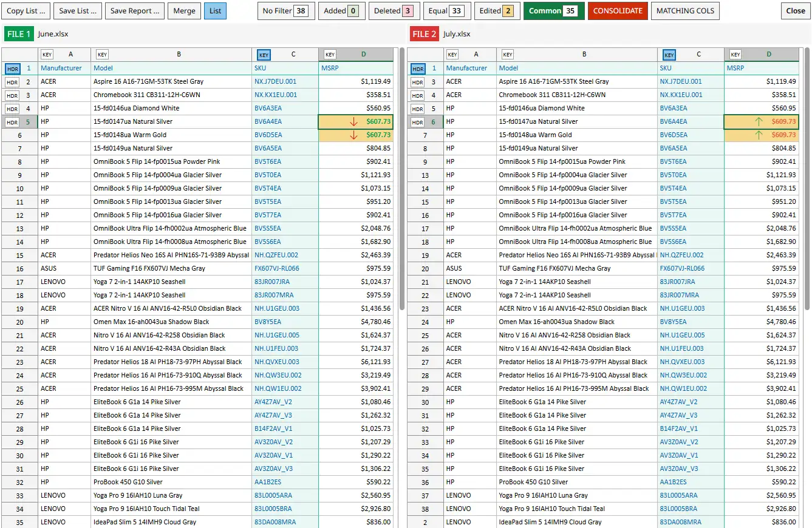Click HDR marker on File 2 row 3
This screenshot has height=528, width=812.
coord(418,82)
